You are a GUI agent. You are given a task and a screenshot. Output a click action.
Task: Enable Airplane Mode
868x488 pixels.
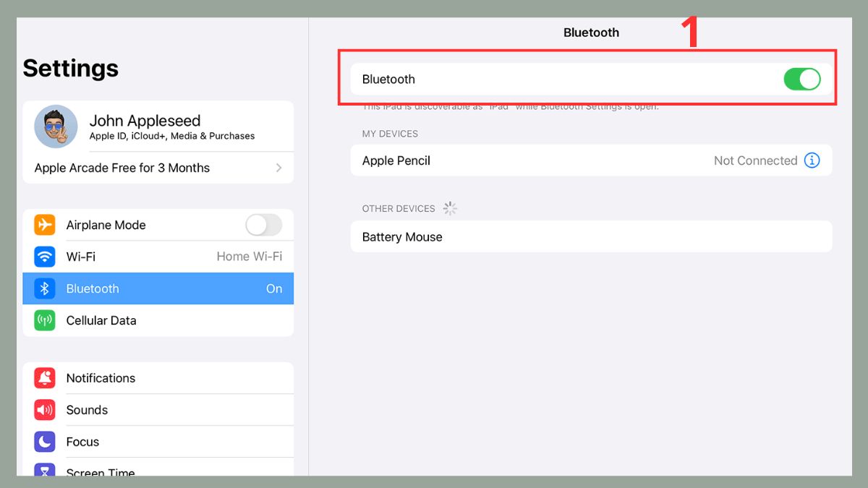coord(264,225)
